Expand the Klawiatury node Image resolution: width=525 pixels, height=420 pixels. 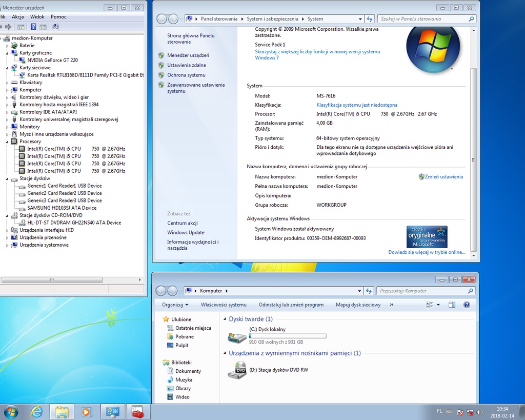[7, 83]
